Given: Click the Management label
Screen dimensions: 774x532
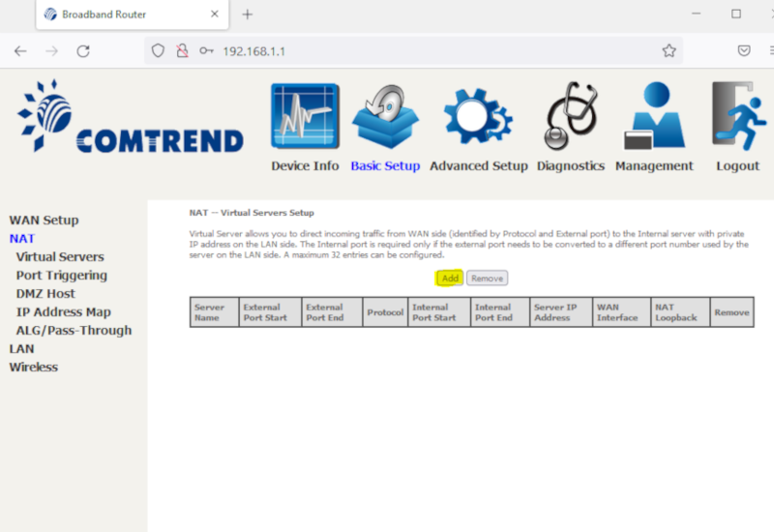Looking at the screenshot, I should click(654, 165).
